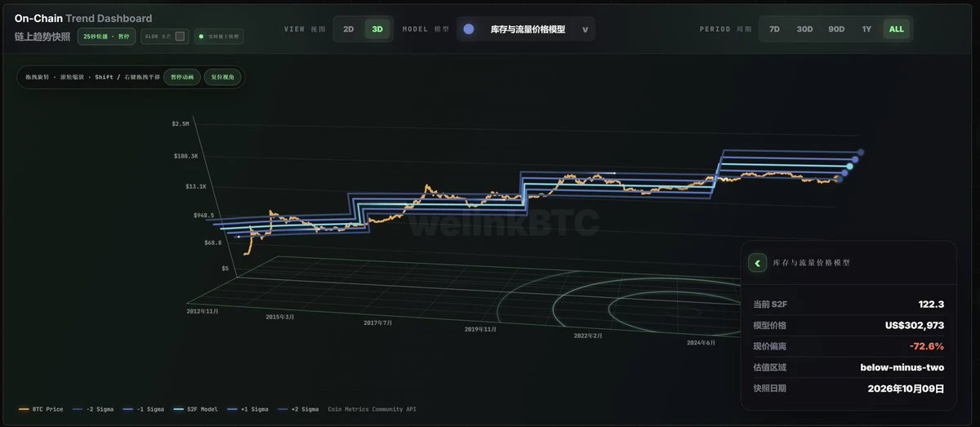Screen dimensions: 980x427
Task: Click the 2019年11月 x-axis label
Action: (x=480, y=329)
